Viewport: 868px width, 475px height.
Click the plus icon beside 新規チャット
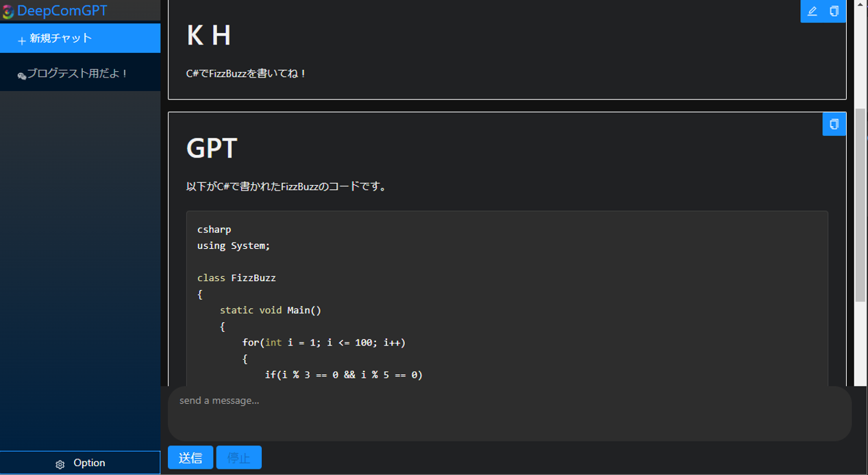click(21, 40)
